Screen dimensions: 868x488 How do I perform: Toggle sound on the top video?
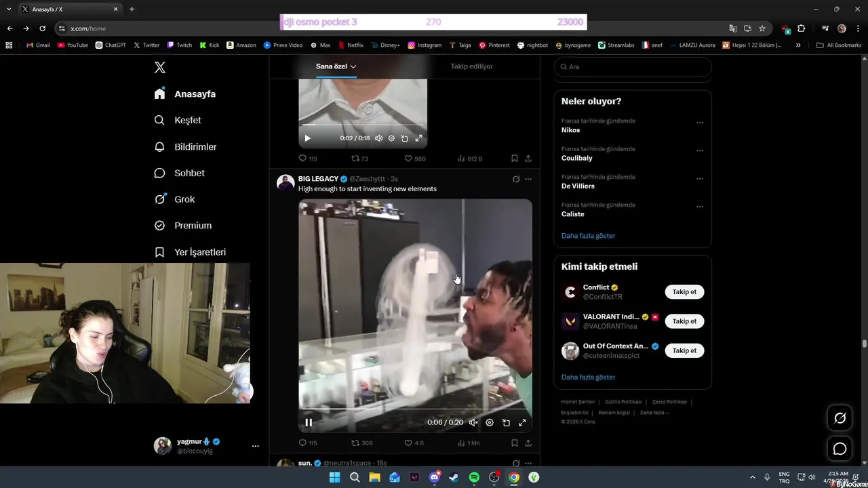pyautogui.click(x=379, y=138)
